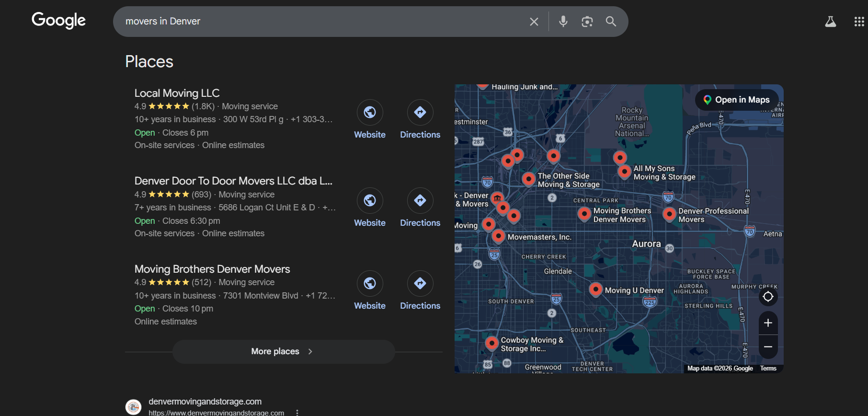The width and height of the screenshot is (868, 416).
Task: Open Denver Door To Door Movers website icon
Action: click(x=370, y=200)
